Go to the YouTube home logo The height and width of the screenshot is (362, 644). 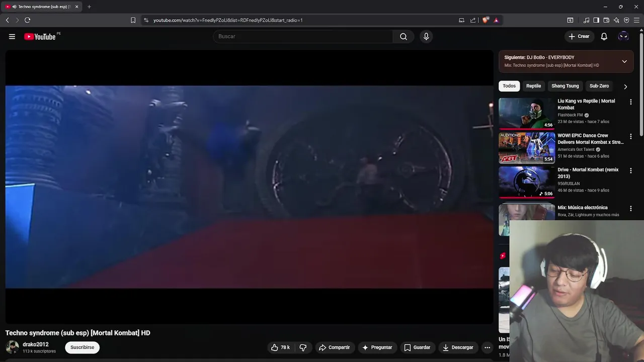[40, 36]
